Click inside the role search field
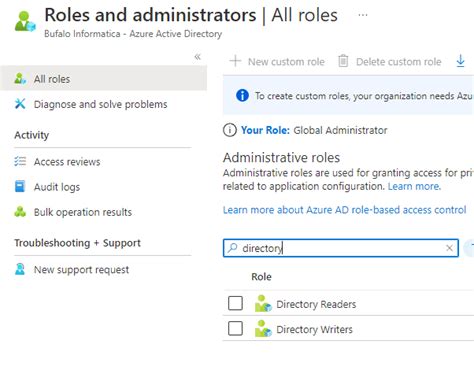This screenshot has width=474, height=374. click(x=341, y=248)
